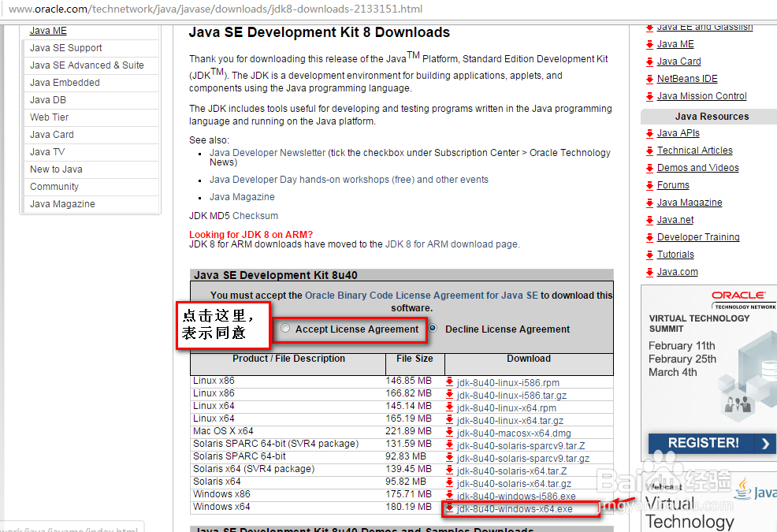
Task: Download jdk-8u40-linux-x64.tar.gz file link
Action: [510, 420]
